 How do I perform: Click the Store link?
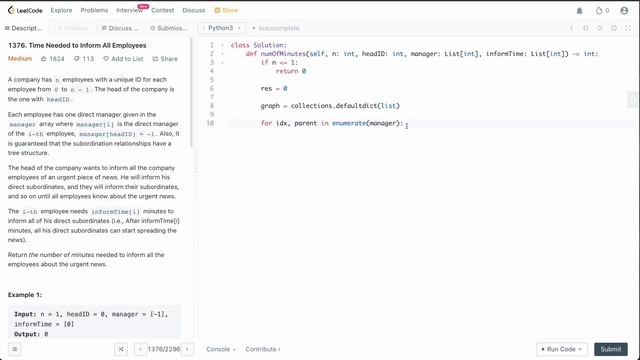230,10
